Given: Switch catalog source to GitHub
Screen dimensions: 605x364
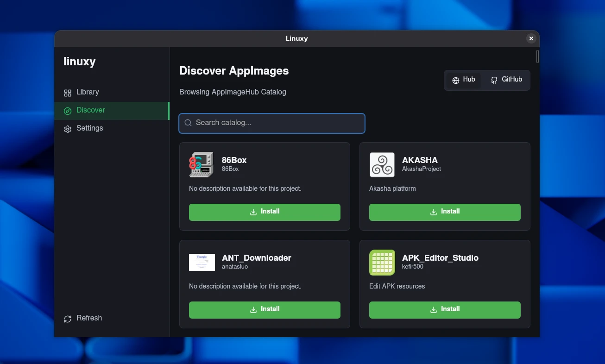Looking at the screenshot, I should [x=506, y=80].
